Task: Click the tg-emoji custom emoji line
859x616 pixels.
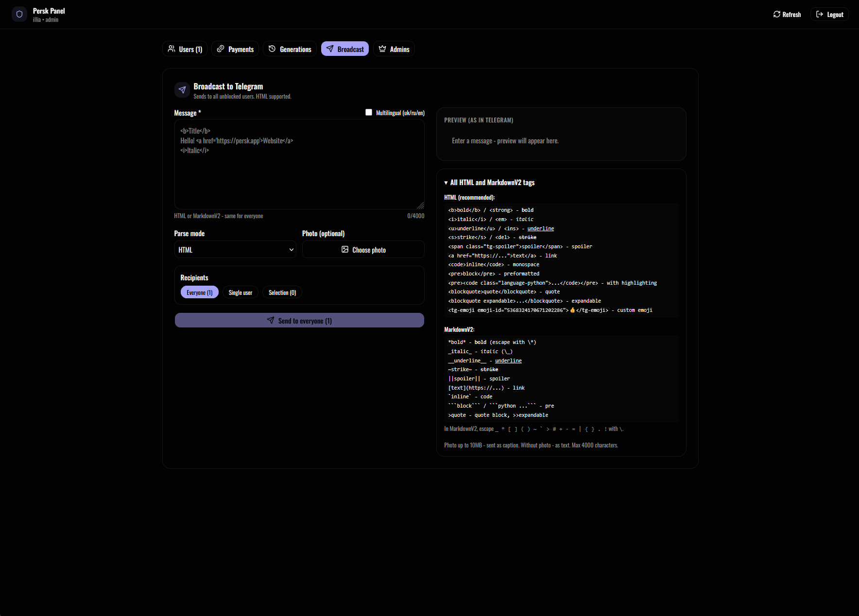Action: point(550,310)
